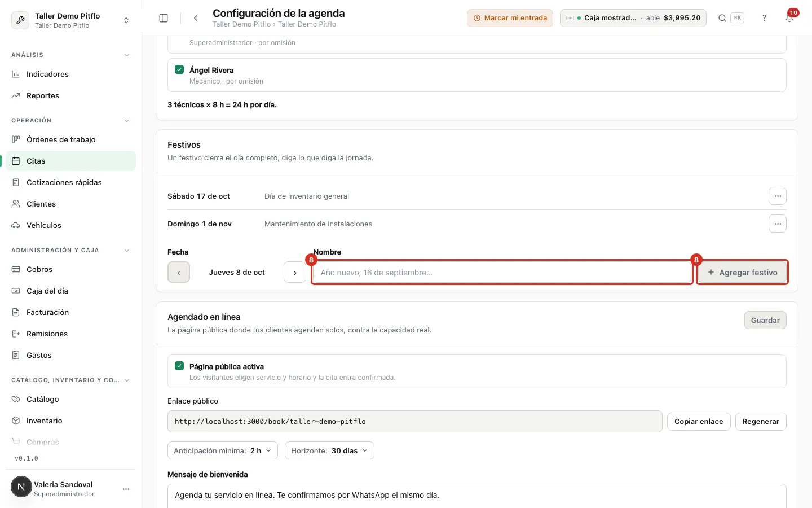Open the notifications bell
The width and height of the screenshot is (812, 508).
789,18
